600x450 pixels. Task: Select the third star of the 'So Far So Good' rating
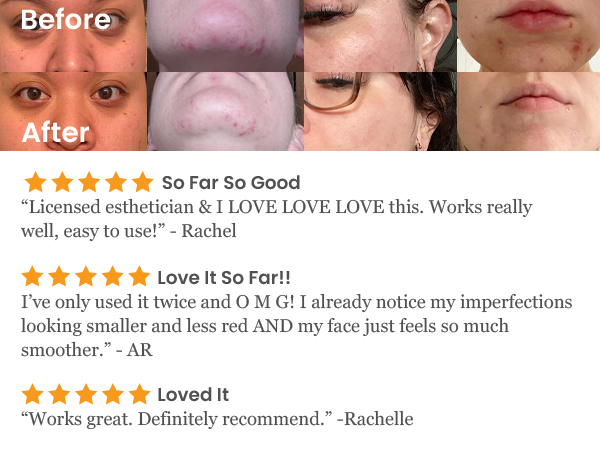pos(89,182)
